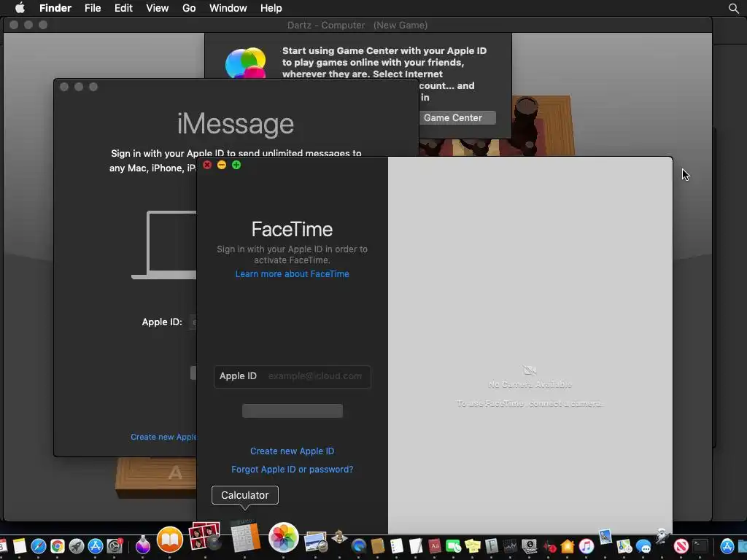Open the Edit menu
Viewport: 747px width, 560px height.
pos(123,8)
